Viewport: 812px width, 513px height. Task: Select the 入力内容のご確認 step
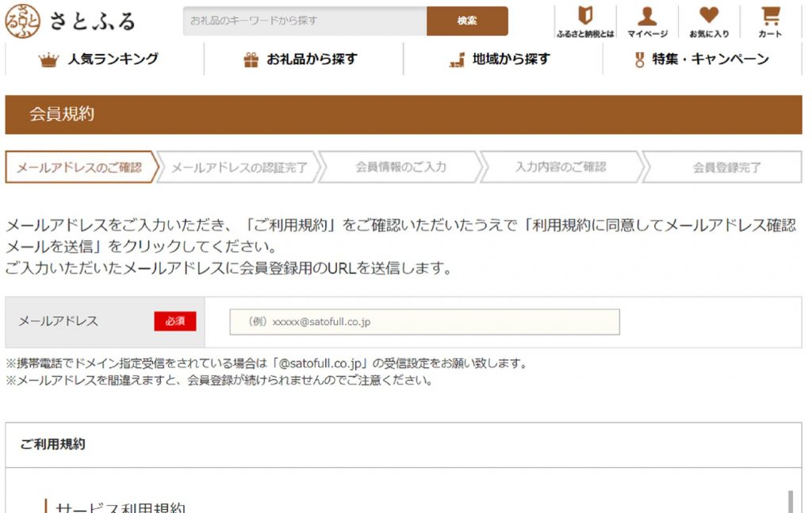(561, 167)
